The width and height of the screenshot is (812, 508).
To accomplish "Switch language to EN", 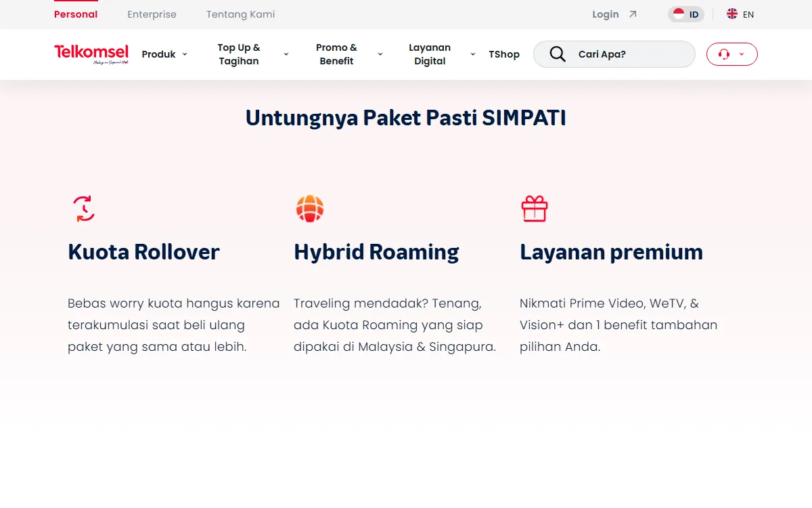I will point(740,14).
